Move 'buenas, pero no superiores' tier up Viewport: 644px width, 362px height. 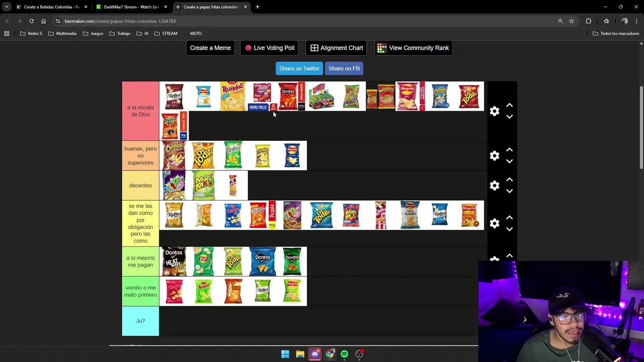509,150
